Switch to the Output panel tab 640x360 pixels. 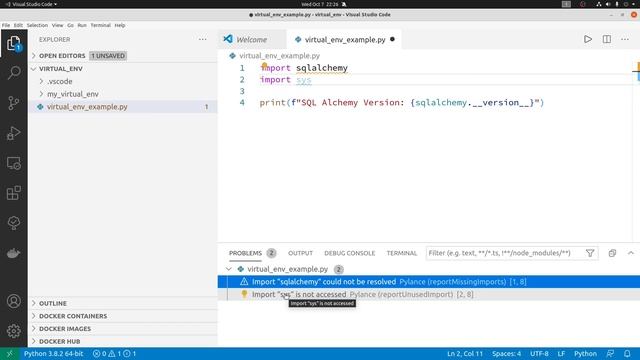coord(300,253)
